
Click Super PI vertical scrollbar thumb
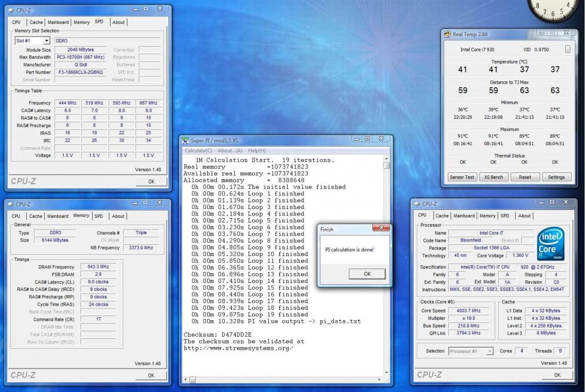(x=386, y=166)
